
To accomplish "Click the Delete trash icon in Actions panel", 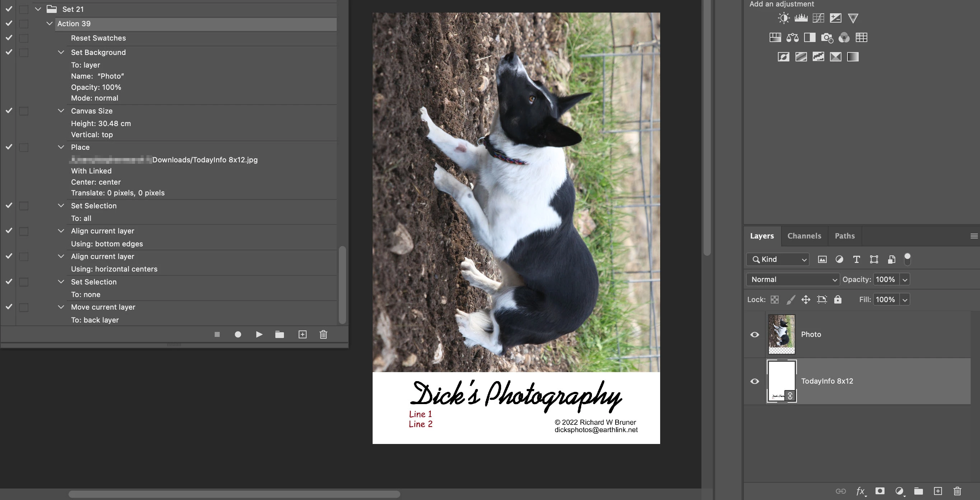I will (x=323, y=334).
